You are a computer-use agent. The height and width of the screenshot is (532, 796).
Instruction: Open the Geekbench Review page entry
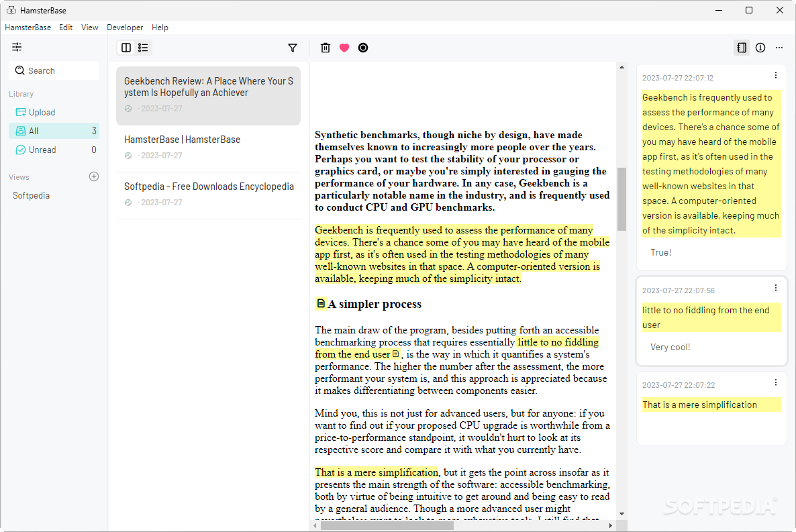coord(208,95)
